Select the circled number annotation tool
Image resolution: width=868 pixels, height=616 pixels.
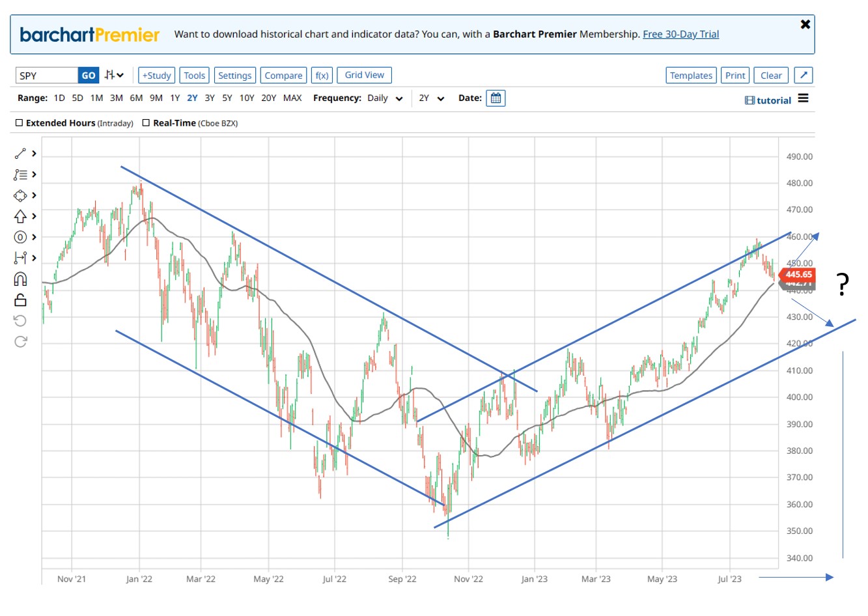point(20,237)
